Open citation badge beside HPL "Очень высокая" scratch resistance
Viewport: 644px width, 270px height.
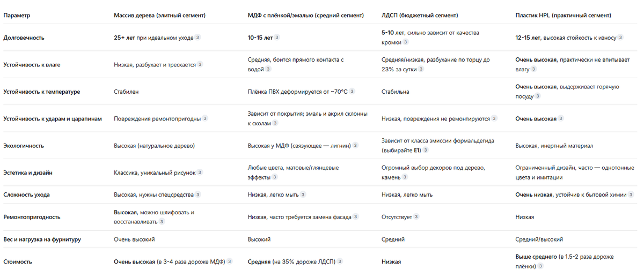click(561, 118)
